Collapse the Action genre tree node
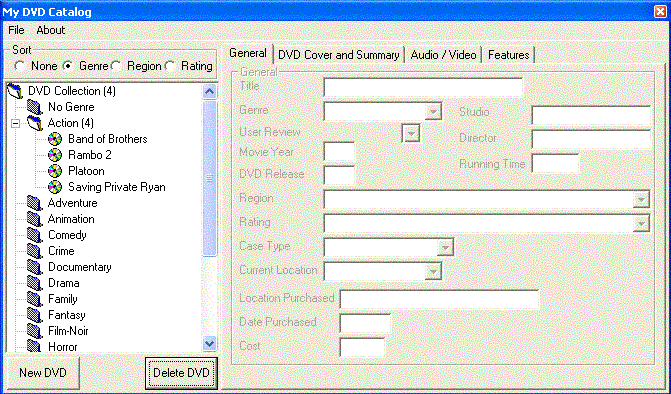Screen dimensions: 671x394 pos(15,124)
